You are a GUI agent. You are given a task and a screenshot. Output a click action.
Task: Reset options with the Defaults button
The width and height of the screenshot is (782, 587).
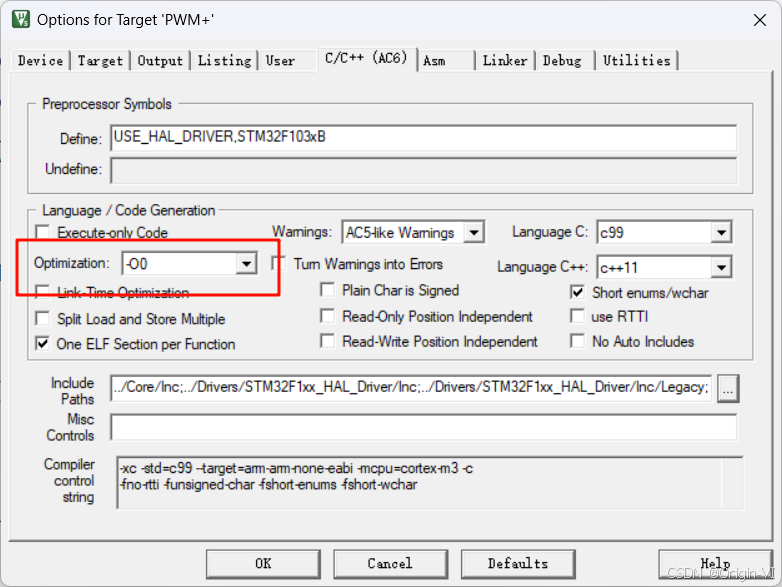coord(518,564)
